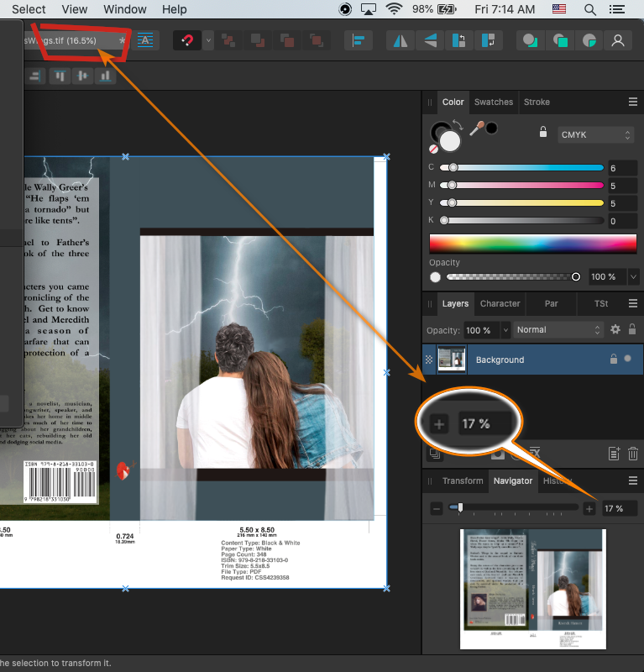The height and width of the screenshot is (672, 644).
Task: Click the color picker eyedropper tool
Action: [477, 129]
